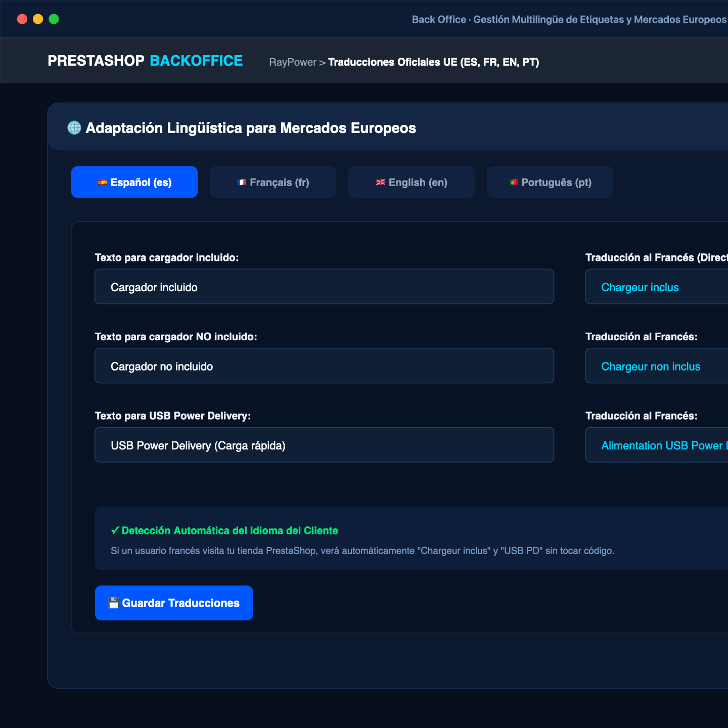This screenshot has width=728, height=728.
Task: Click the Spanish flag icon
Action: [103, 183]
